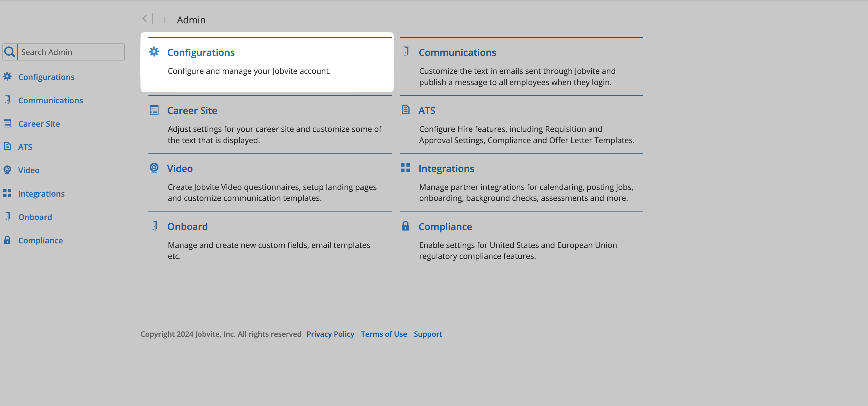Open the Career Site heading link
The width and height of the screenshot is (868, 406).
(x=192, y=110)
